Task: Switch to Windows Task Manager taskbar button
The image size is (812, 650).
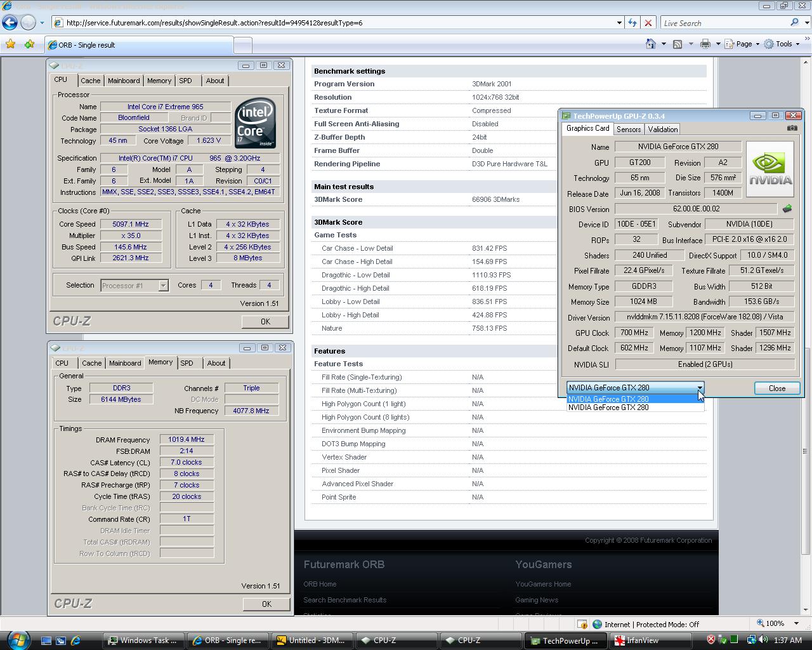Action: pyautogui.click(x=145, y=640)
